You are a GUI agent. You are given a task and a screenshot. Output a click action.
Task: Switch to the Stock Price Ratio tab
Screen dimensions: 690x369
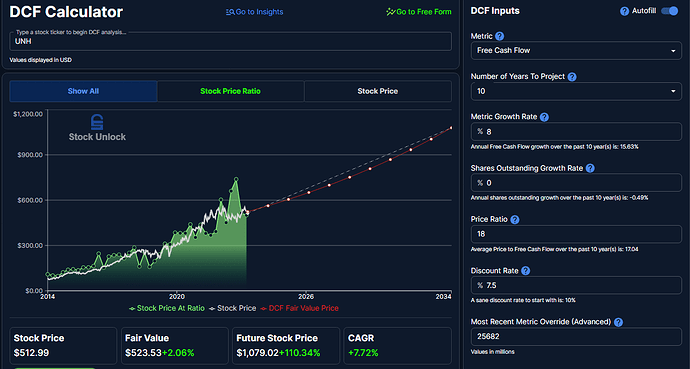(x=230, y=91)
